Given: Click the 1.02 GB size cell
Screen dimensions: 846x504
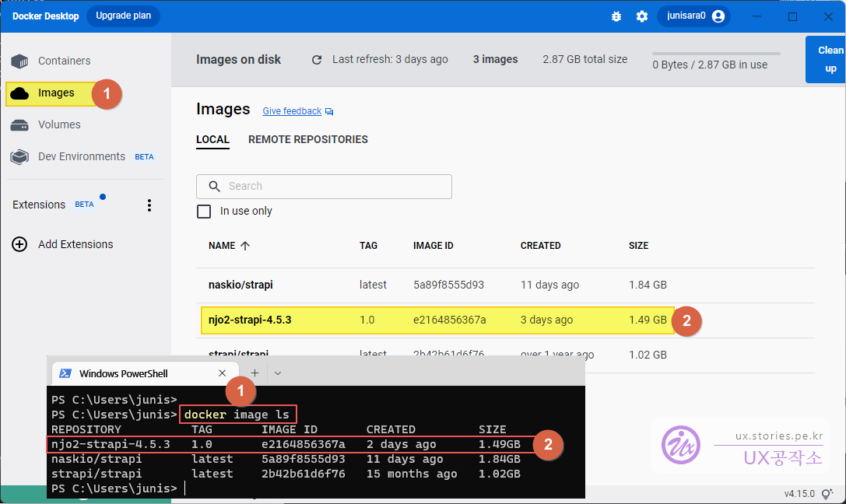Looking at the screenshot, I should tap(648, 355).
